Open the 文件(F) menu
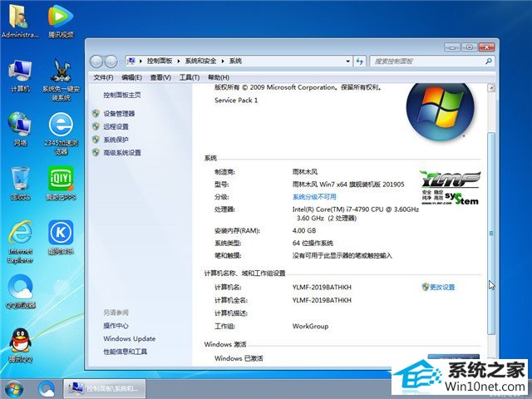532x399 pixels. [103, 77]
